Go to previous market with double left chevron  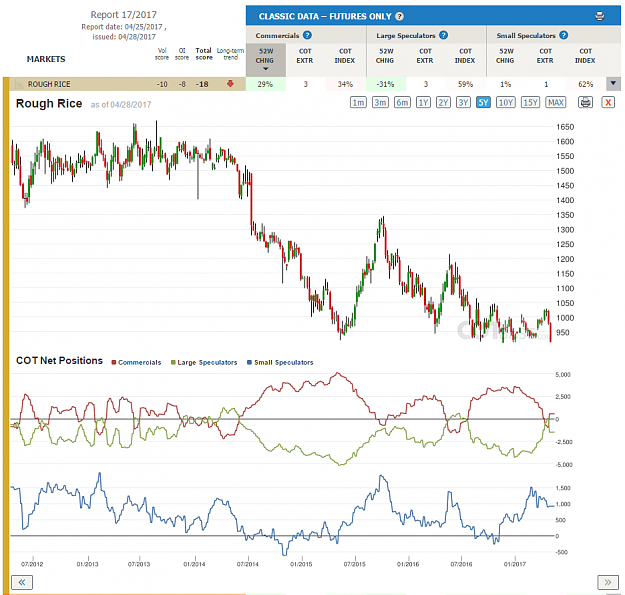[22, 582]
